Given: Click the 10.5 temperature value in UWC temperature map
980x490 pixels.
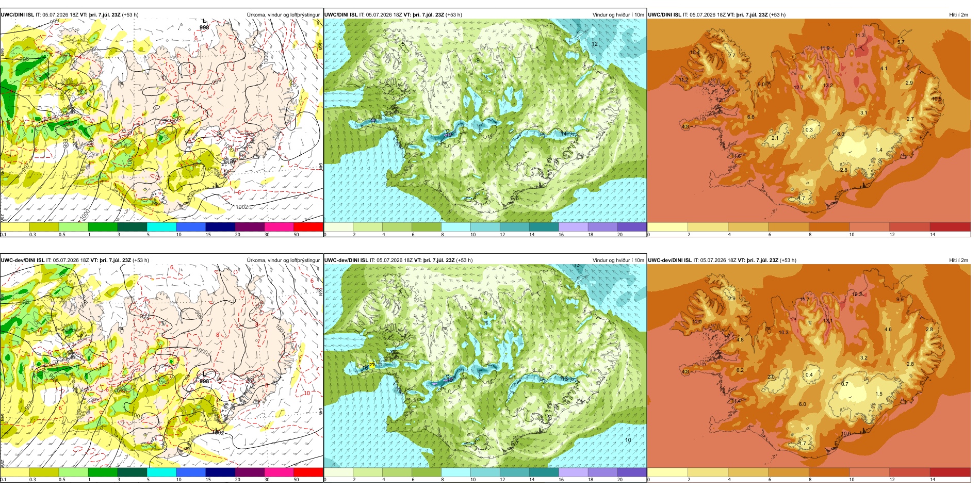Looking at the screenshot, I should [937, 99].
